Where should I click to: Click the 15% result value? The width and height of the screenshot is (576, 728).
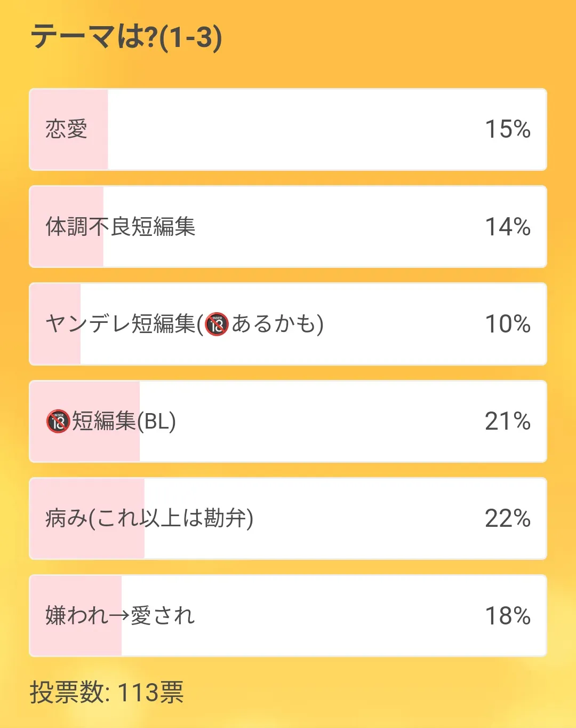coord(507,129)
